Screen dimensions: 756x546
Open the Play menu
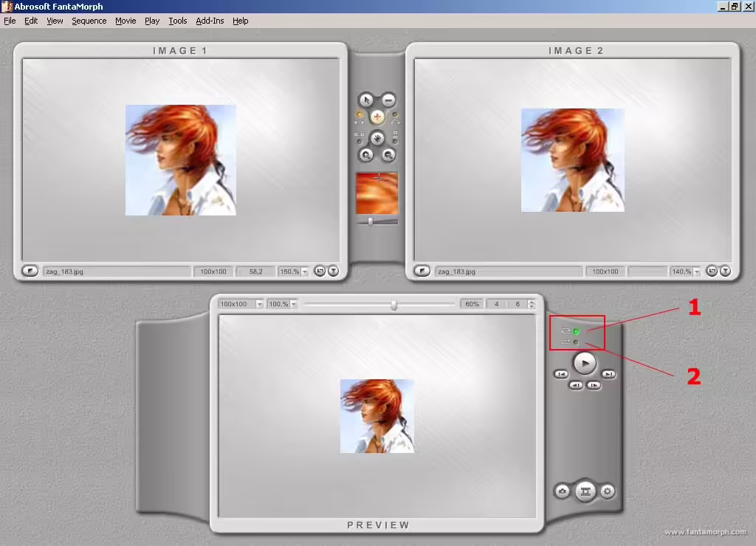[x=152, y=21]
